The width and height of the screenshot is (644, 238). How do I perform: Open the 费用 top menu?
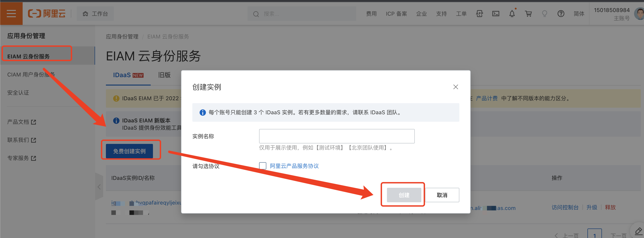[x=371, y=14]
